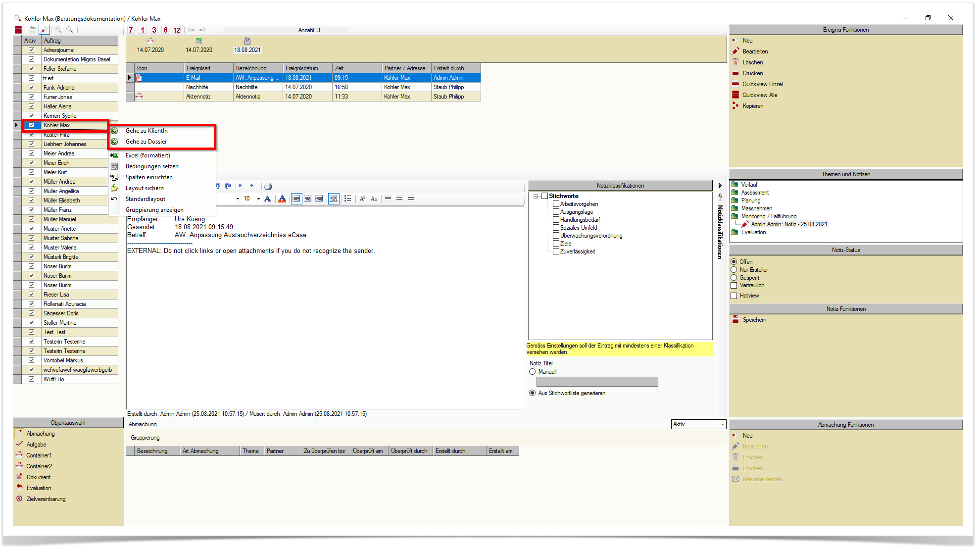The image size is (980, 550).
Task: Choose Excel (formatiert) from context menu
Action: click(147, 155)
